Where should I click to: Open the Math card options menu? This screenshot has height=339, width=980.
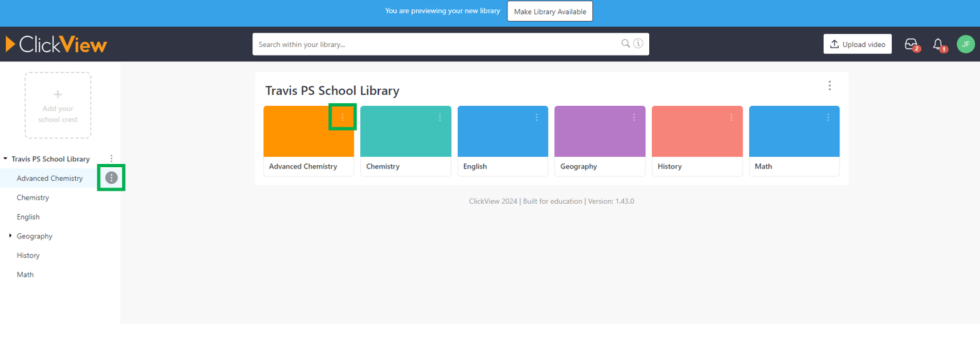click(828, 118)
